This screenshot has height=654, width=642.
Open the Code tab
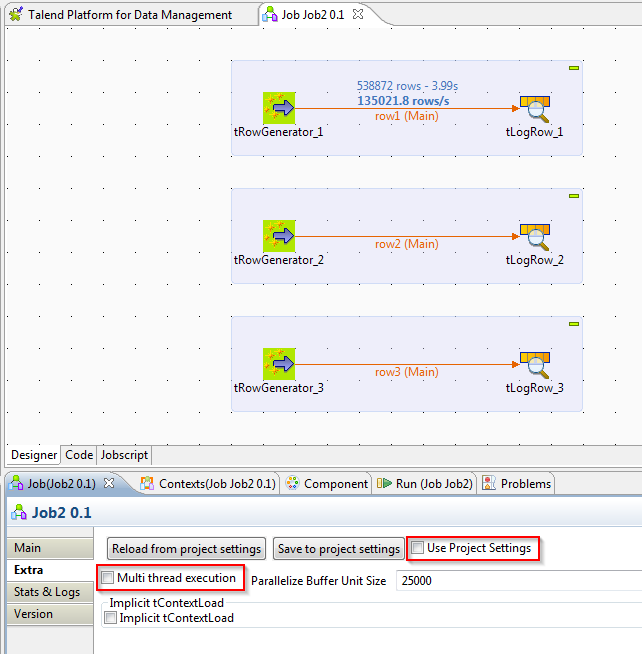[x=79, y=455]
